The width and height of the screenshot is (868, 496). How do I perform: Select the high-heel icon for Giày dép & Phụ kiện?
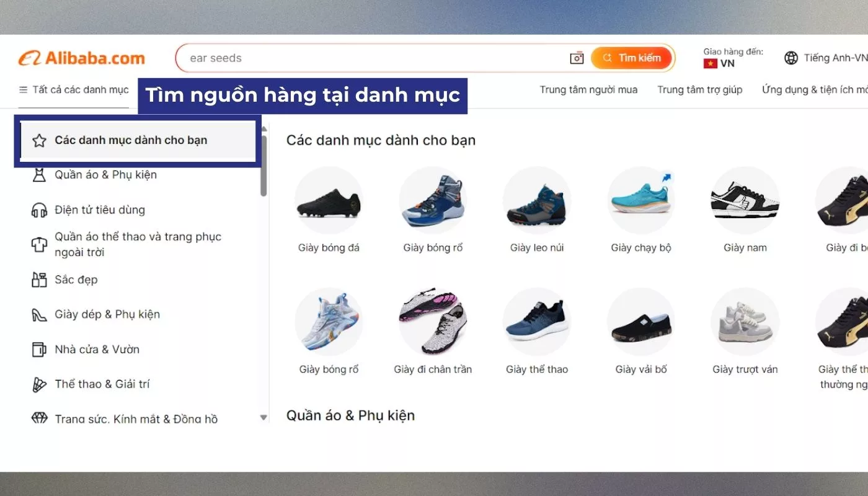click(39, 314)
